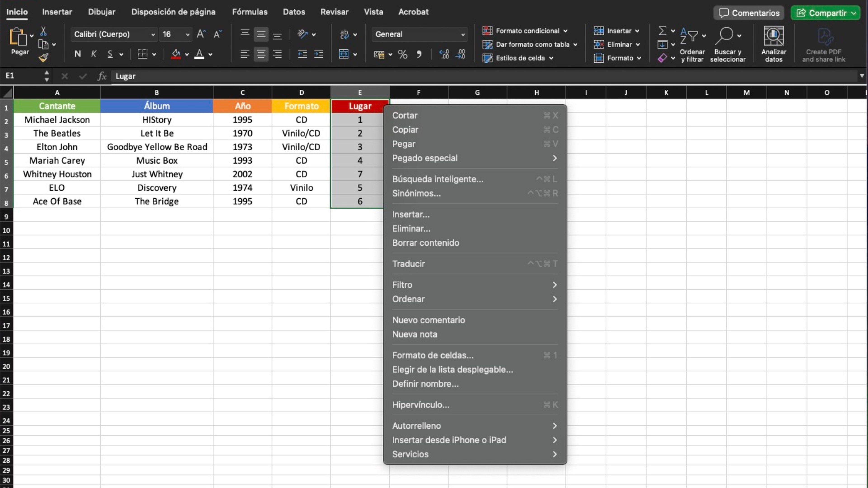Click the formula bar containing Lugar
The width and height of the screenshot is (868, 488).
(x=484, y=76)
